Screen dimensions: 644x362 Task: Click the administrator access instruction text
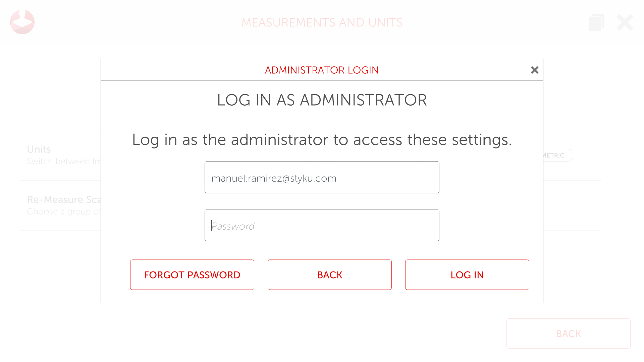coord(322,139)
